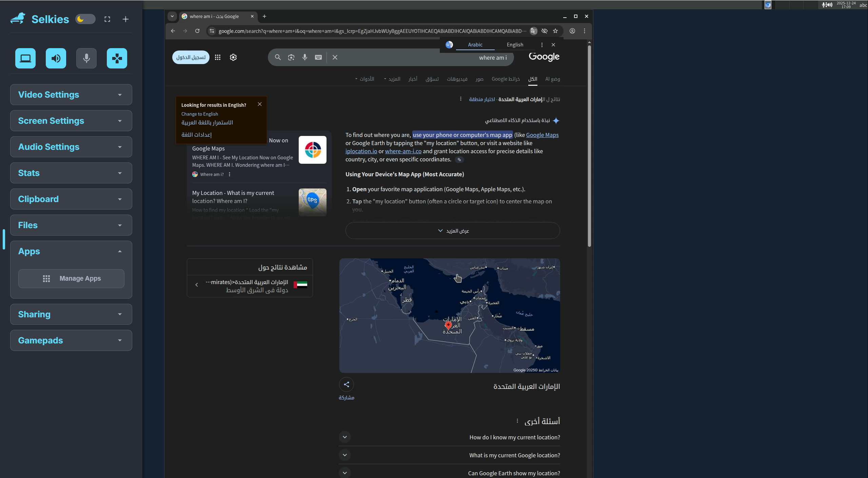
Task: Search by image with Google Lens icon
Action: [x=291, y=57]
